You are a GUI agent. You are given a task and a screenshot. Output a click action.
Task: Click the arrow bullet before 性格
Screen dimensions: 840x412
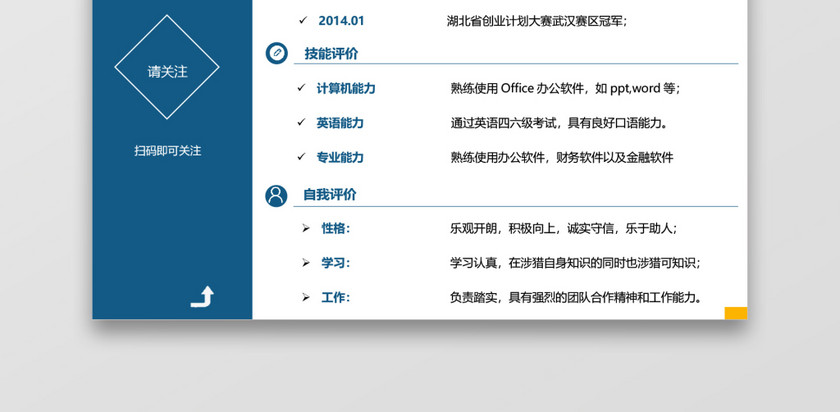click(x=306, y=229)
